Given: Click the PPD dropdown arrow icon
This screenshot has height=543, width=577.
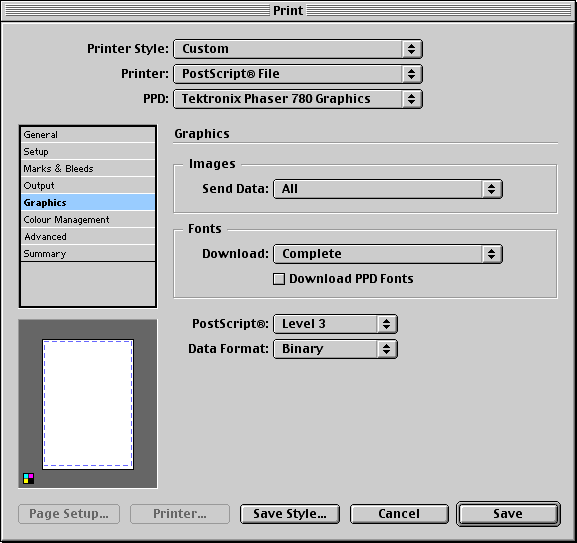Looking at the screenshot, I should (411, 99).
